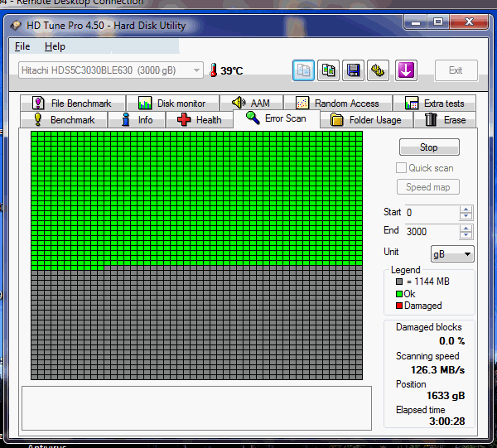Image resolution: width=497 pixels, height=448 pixels.
Task: Toggle the Quick scan checkbox
Action: coord(401,168)
